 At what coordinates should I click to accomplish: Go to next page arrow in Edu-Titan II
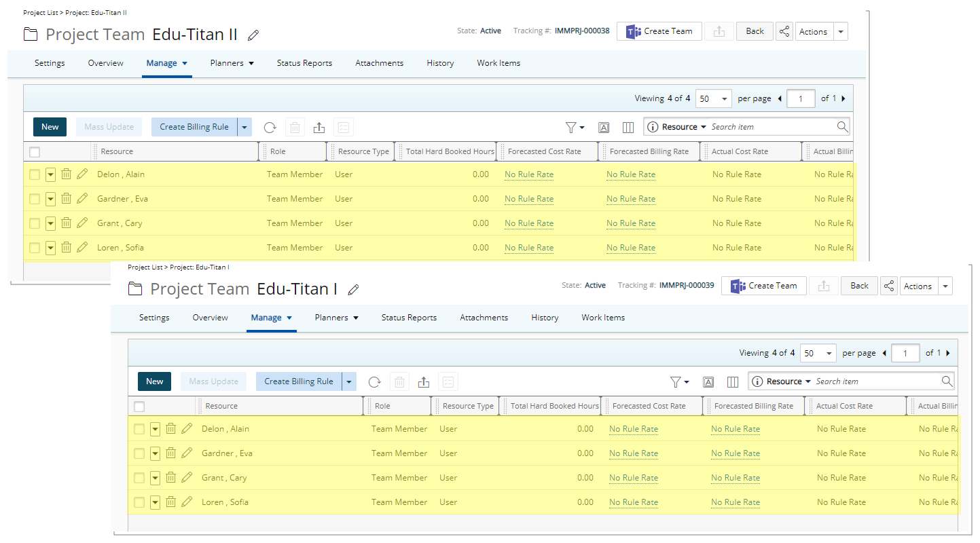coord(843,98)
